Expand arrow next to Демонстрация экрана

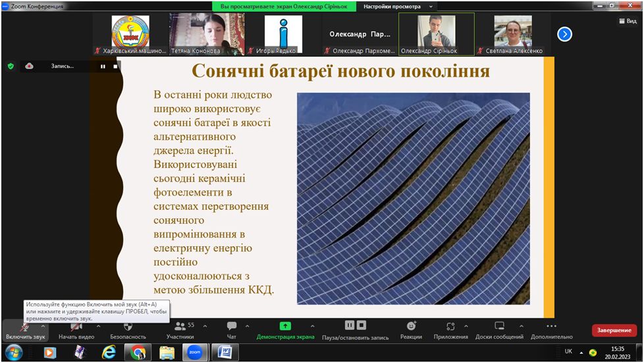pyautogui.click(x=313, y=326)
